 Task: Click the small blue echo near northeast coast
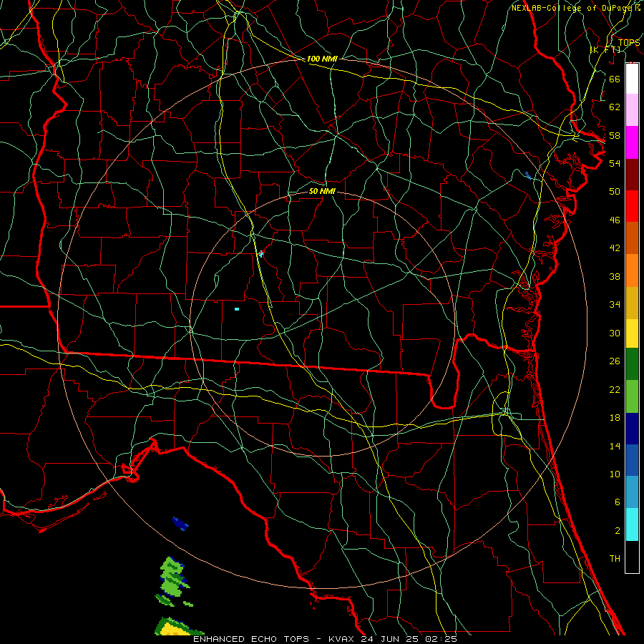[x=528, y=175]
